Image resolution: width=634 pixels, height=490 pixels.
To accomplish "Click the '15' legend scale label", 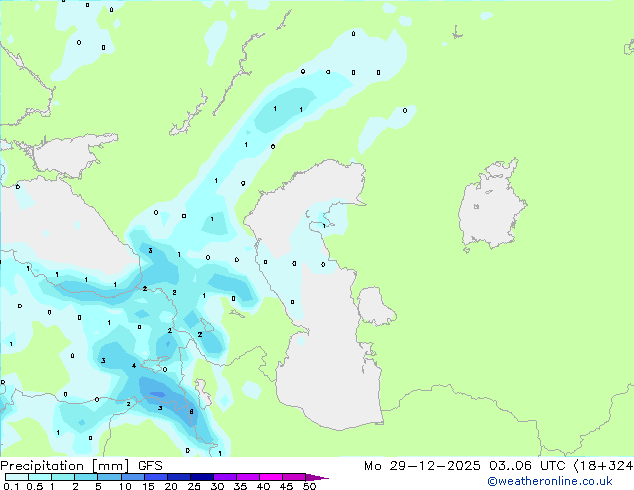I will pyautogui.click(x=148, y=486).
